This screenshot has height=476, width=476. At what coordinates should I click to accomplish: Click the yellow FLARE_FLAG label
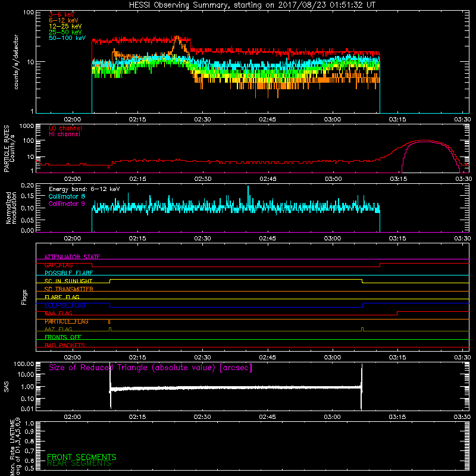(x=62, y=297)
